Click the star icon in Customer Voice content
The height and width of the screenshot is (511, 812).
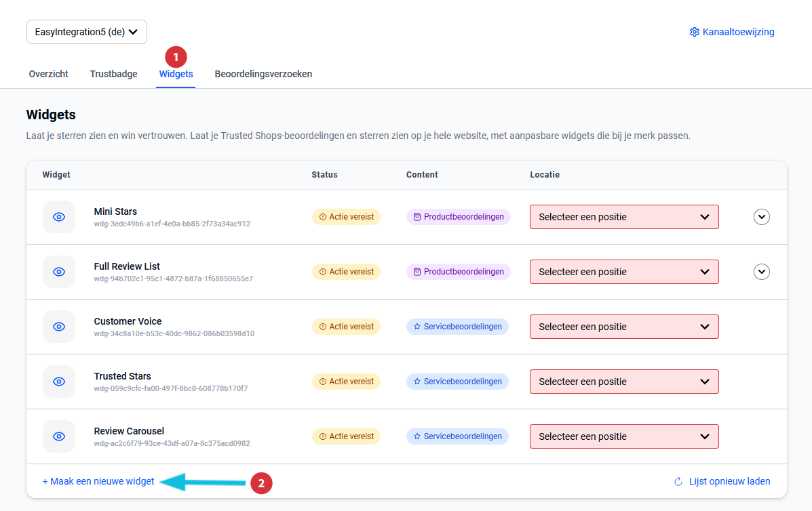tap(417, 327)
